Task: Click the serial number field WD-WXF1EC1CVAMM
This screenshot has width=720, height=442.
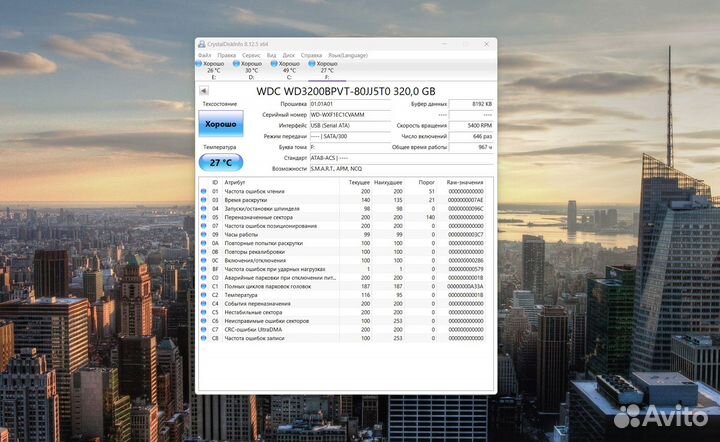Action: click(350, 115)
